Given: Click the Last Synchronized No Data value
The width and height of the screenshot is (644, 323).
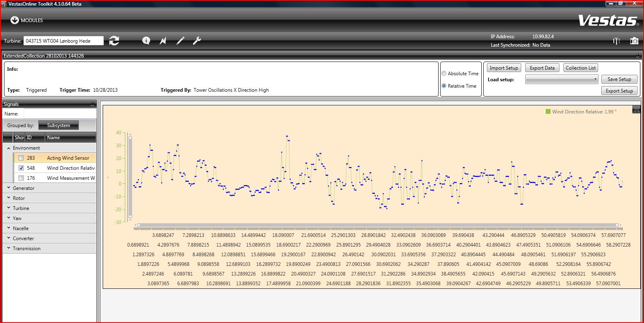Looking at the screenshot, I should pos(541,45).
